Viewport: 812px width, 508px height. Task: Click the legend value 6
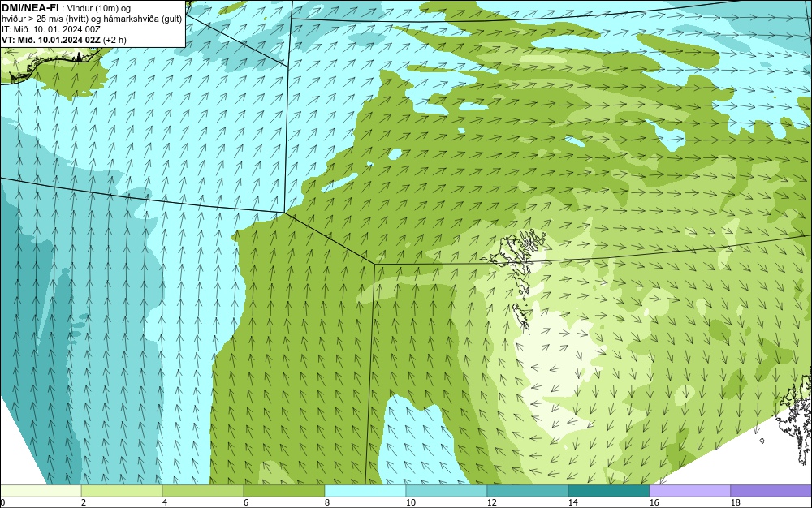click(245, 502)
